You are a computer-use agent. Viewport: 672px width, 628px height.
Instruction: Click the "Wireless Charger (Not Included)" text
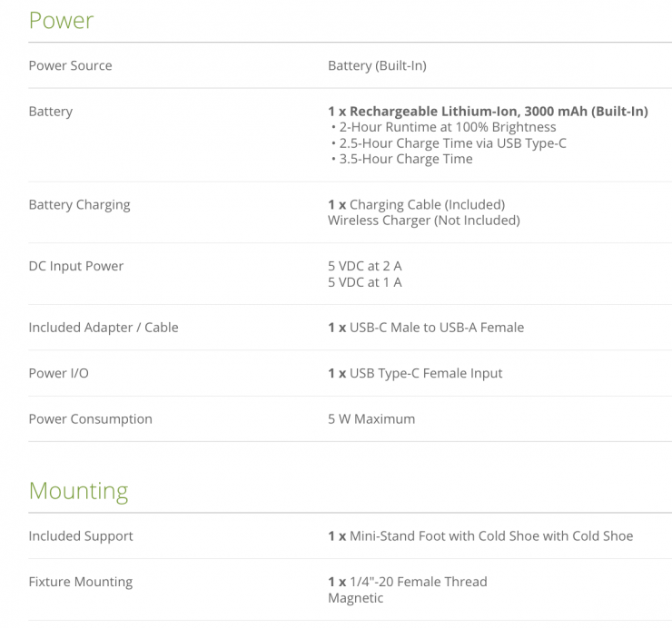point(423,221)
